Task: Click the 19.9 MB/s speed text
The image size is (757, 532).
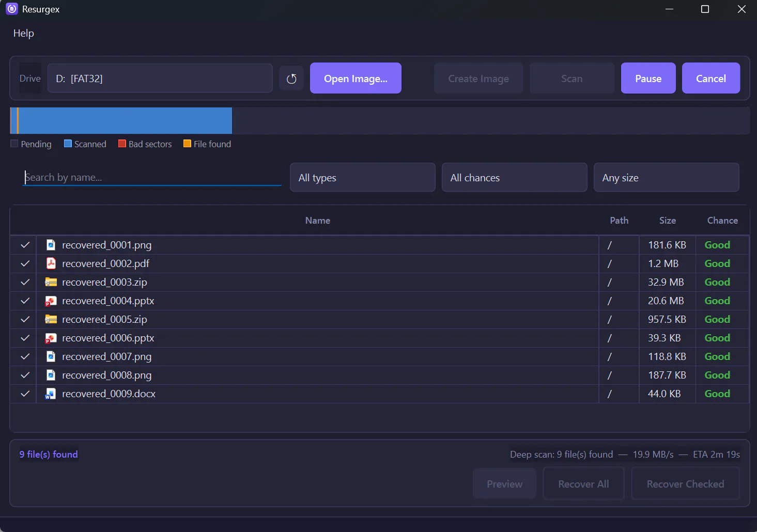Action: coord(653,455)
